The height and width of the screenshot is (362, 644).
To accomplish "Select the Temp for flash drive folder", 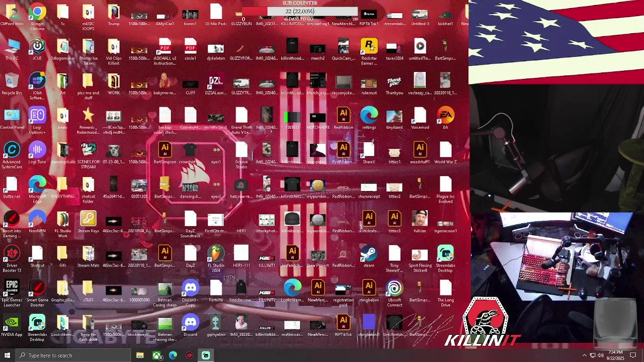I will coord(88,327).
